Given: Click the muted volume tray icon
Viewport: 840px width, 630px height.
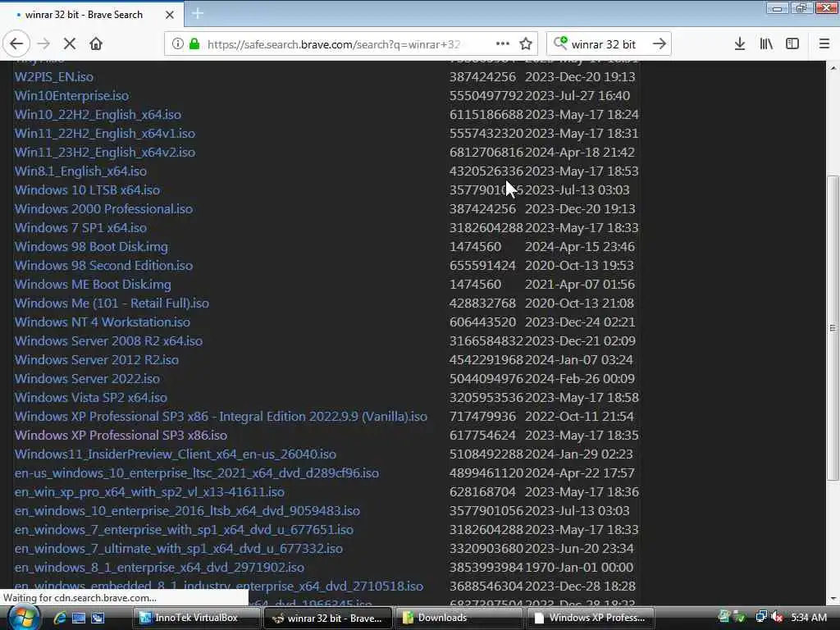Looking at the screenshot, I should pyautogui.click(x=778, y=618).
